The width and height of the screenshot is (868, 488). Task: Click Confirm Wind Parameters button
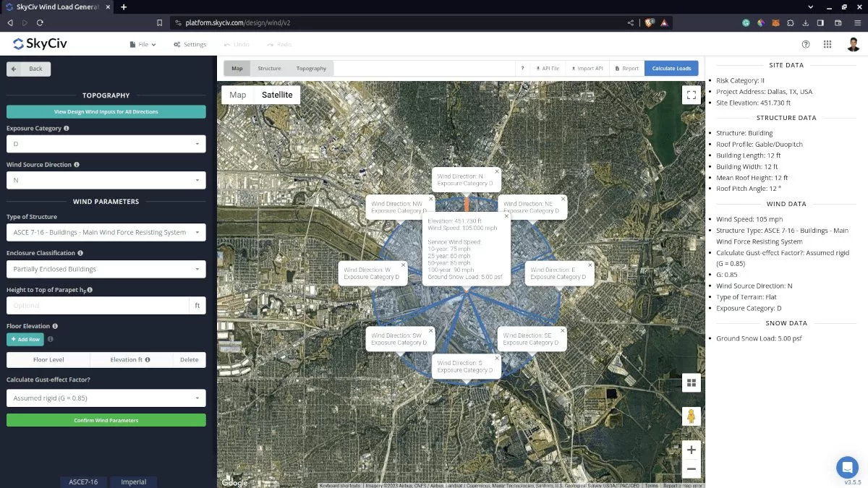[106, 420]
